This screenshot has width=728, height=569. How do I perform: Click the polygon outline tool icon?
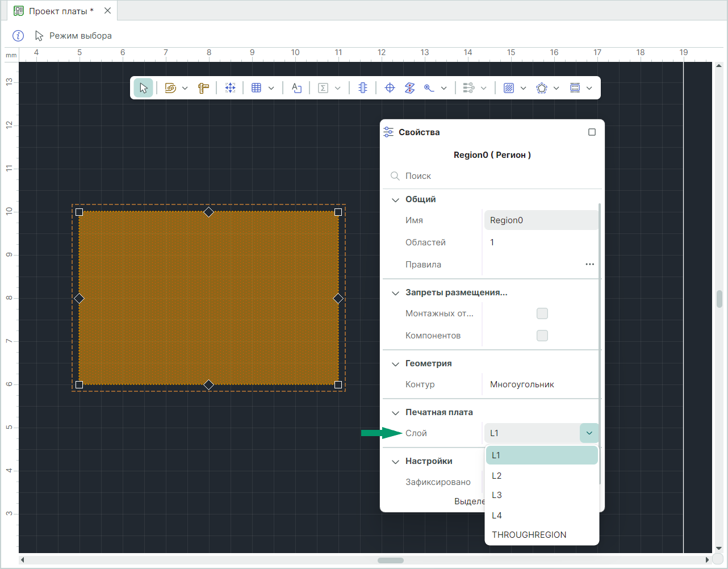point(542,88)
